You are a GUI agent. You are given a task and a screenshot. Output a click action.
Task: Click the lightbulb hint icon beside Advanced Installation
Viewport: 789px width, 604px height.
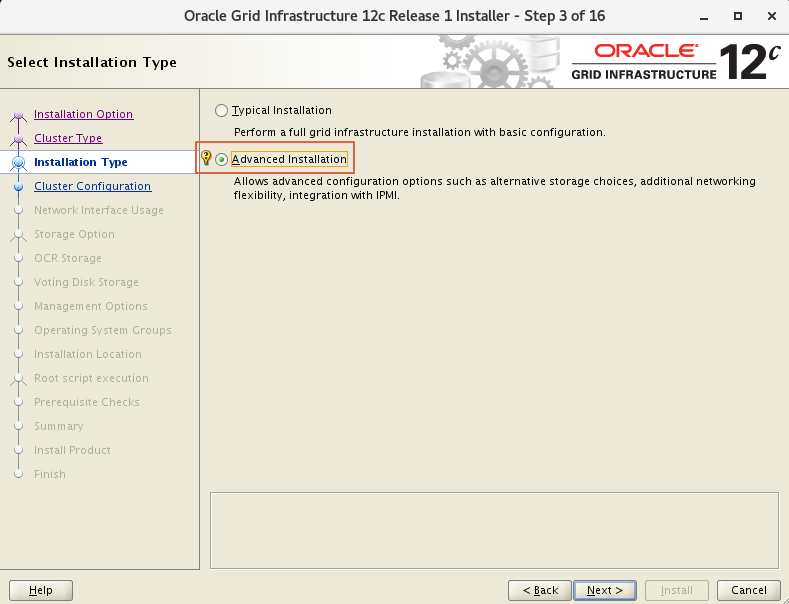click(207, 159)
